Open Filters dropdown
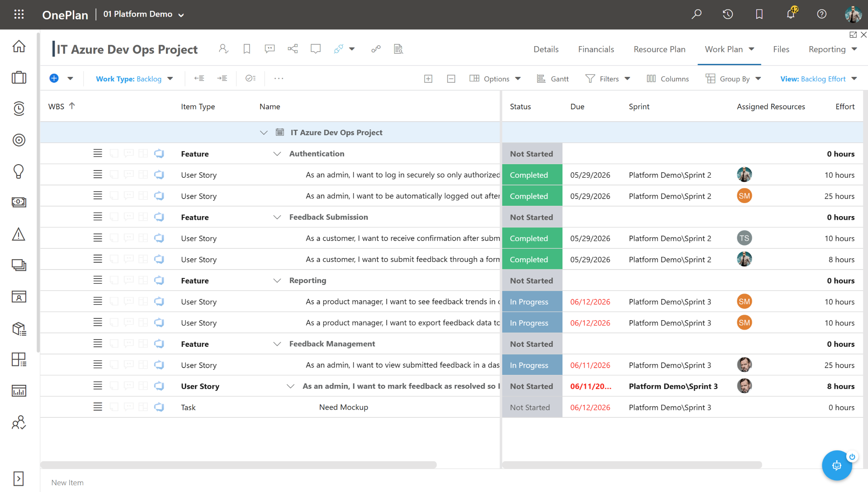 click(608, 79)
